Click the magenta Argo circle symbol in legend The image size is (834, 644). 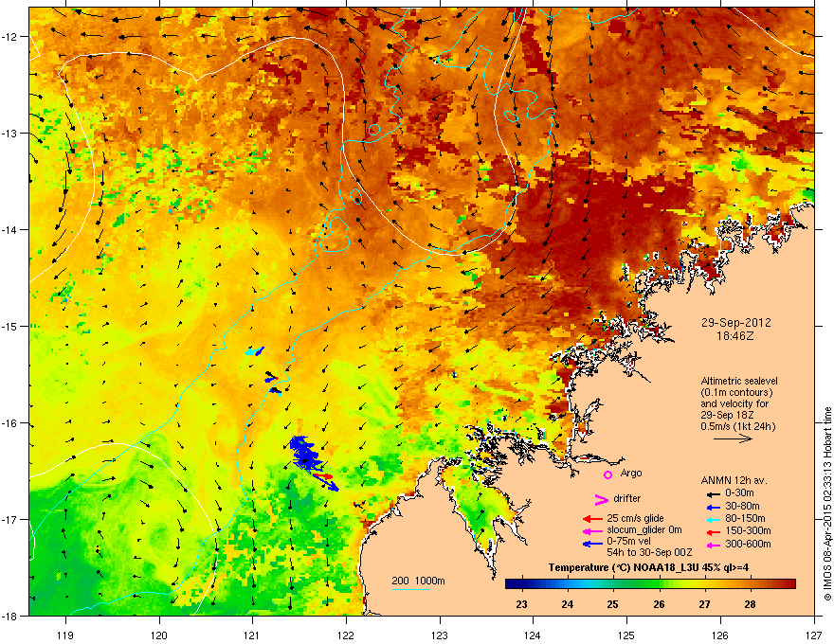(607, 474)
